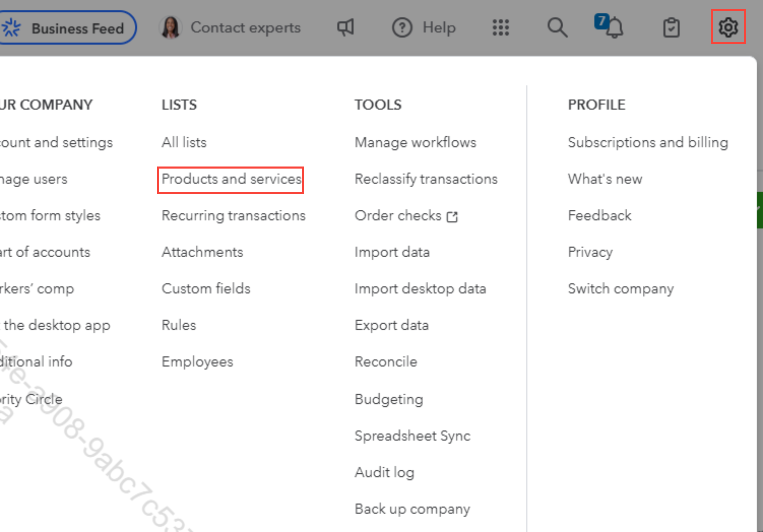This screenshot has width=763, height=532.
Task: Open Recurring transactions list
Action: [233, 216]
